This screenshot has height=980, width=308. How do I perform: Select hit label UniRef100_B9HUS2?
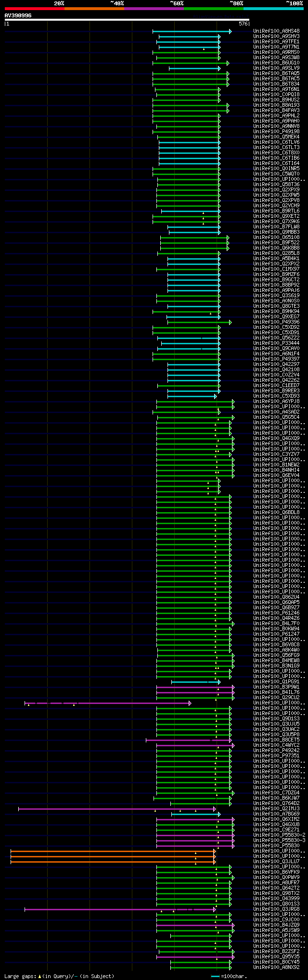(x=277, y=100)
